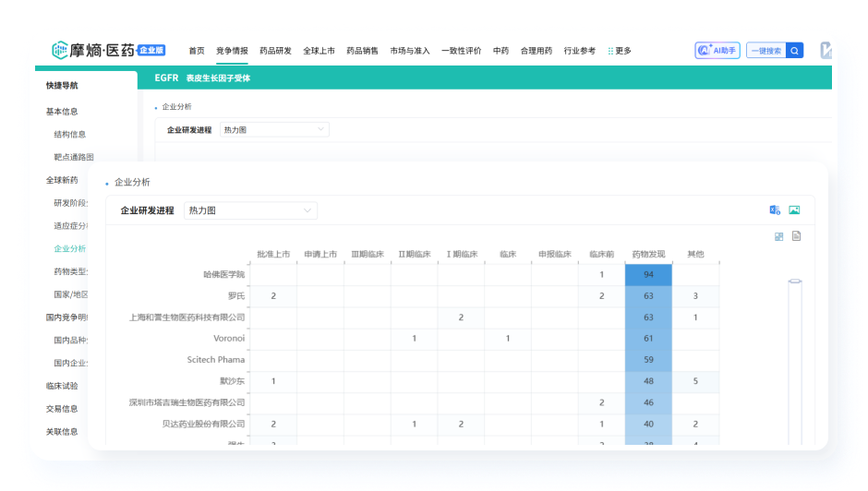Click the Voronoi row label
This screenshot has height=491, width=868.
tap(229, 338)
